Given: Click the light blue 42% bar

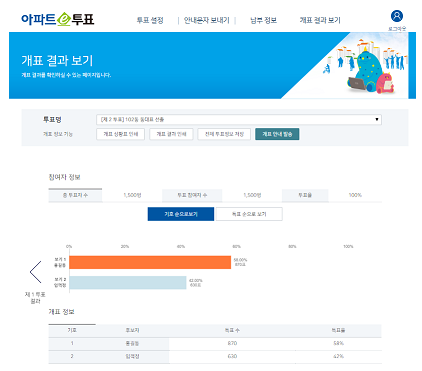Looking at the screenshot, I should (x=128, y=282).
